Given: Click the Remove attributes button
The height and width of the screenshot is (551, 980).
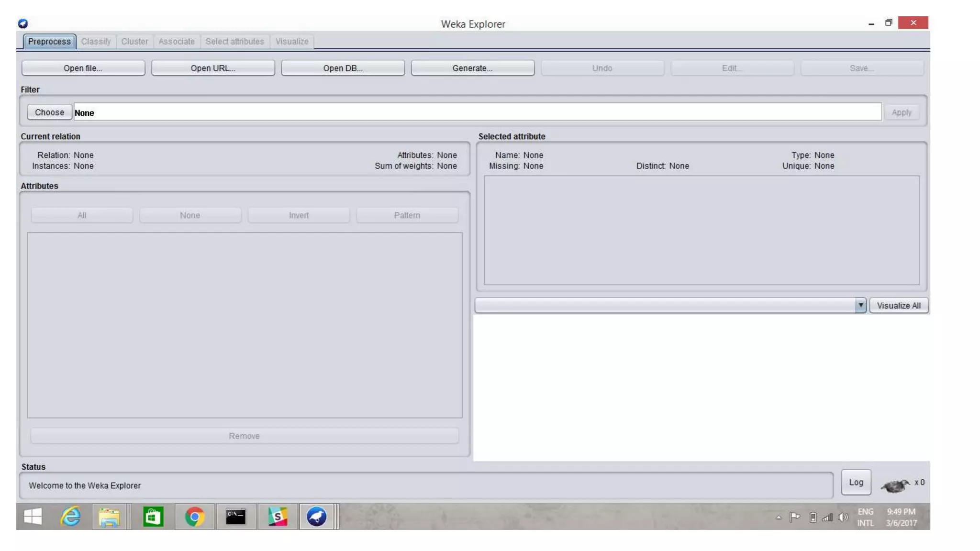Looking at the screenshot, I should pos(244,436).
